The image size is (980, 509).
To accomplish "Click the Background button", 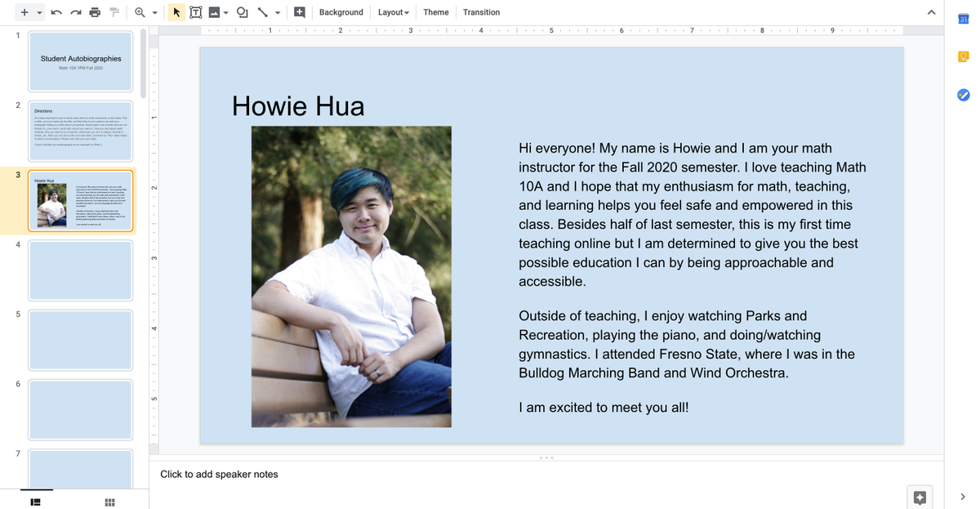I will tap(341, 11).
